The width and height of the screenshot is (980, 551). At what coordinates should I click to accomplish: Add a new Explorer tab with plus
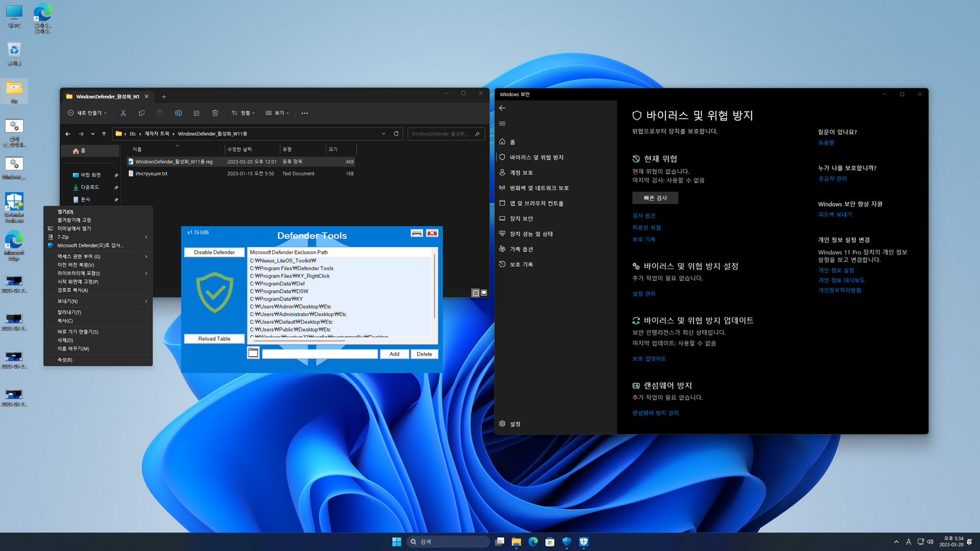pos(164,97)
